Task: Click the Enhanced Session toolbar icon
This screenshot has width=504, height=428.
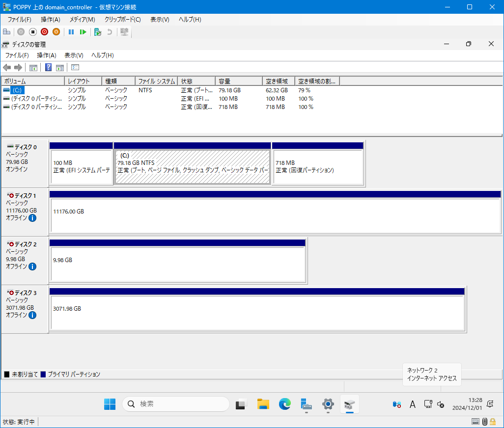Action: click(x=124, y=32)
